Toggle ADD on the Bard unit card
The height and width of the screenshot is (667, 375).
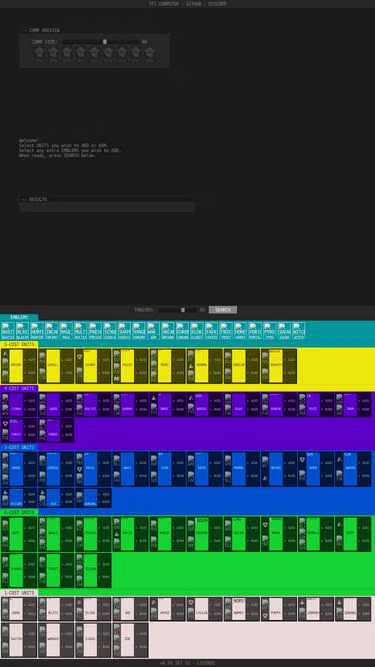pos(30,462)
